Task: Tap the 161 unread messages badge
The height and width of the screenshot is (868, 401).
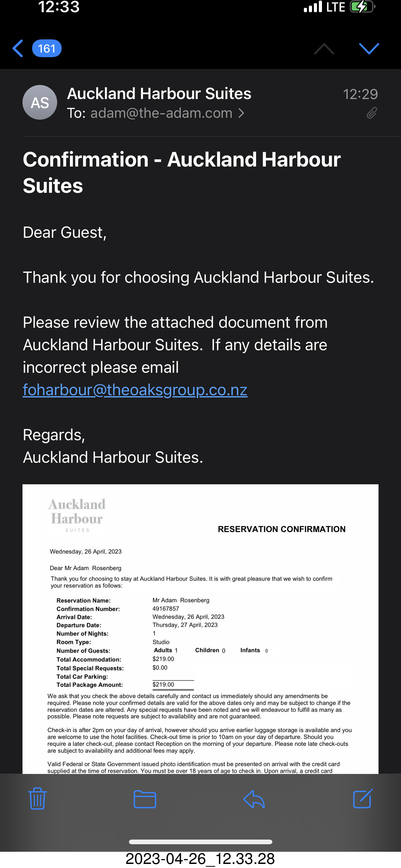Action: [47, 48]
